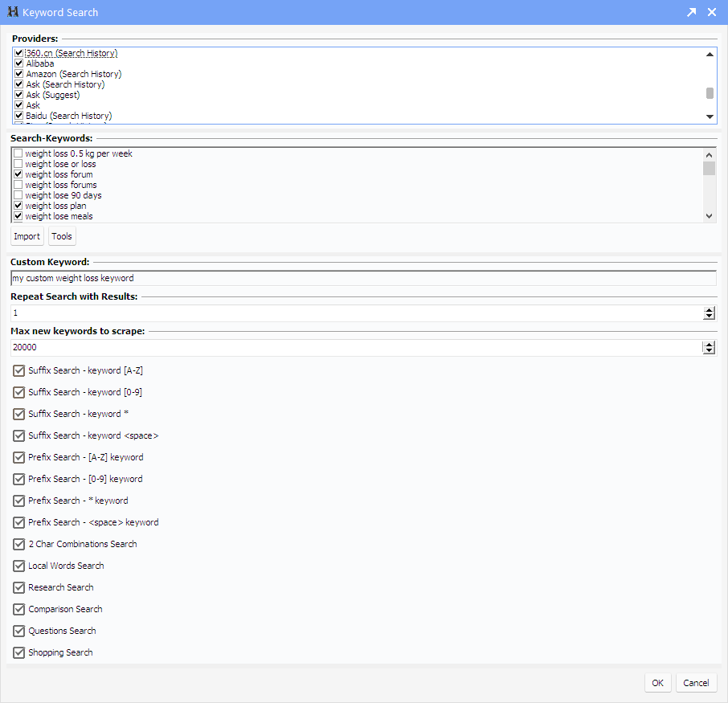Cancel the keyword search dialog
The width and height of the screenshot is (728, 703).
(x=696, y=683)
